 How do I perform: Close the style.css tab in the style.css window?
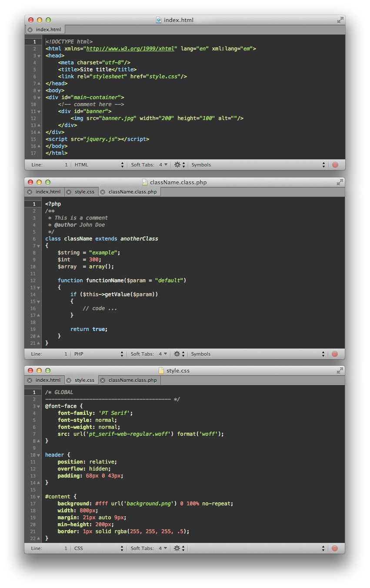pos(69,380)
